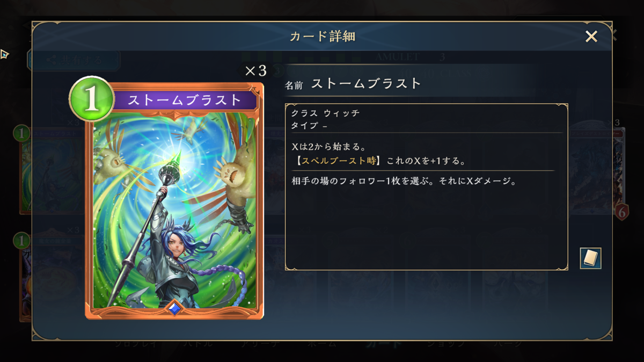Image resolution: width=644 pixels, height=362 pixels.
Task: Click the share icon beside 共有する
Action: point(52,60)
